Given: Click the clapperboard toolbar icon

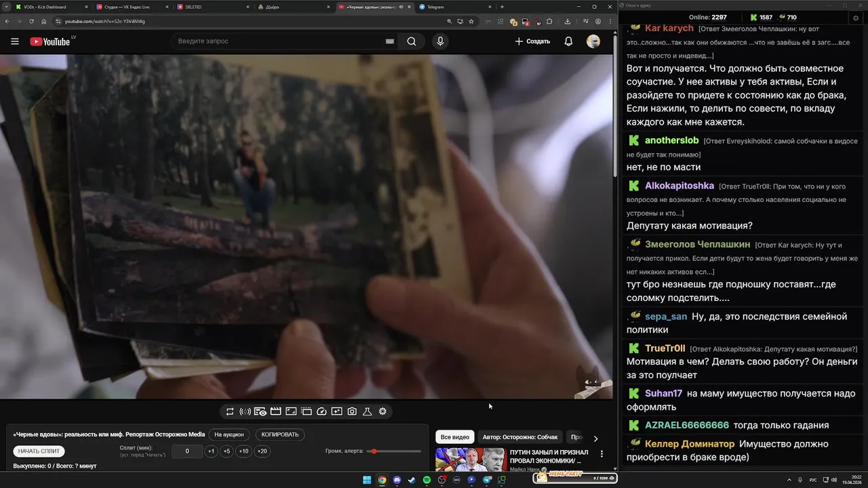Looking at the screenshot, I should point(275,411).
